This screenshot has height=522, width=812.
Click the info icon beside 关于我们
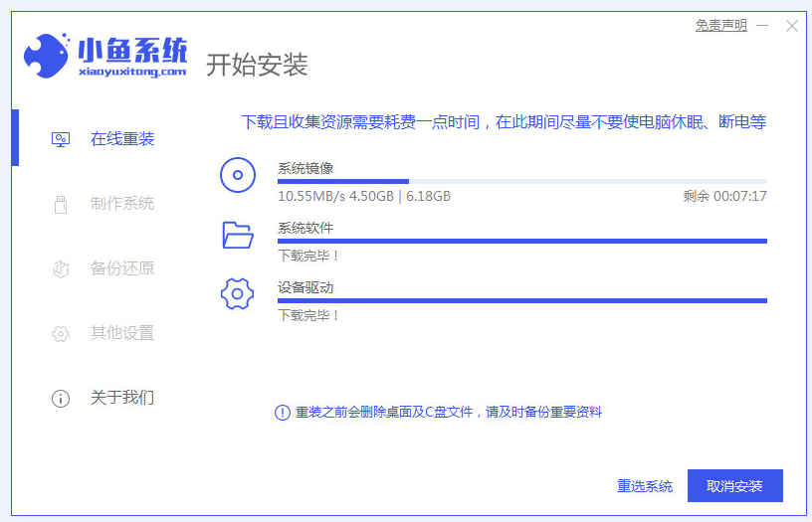60,398
